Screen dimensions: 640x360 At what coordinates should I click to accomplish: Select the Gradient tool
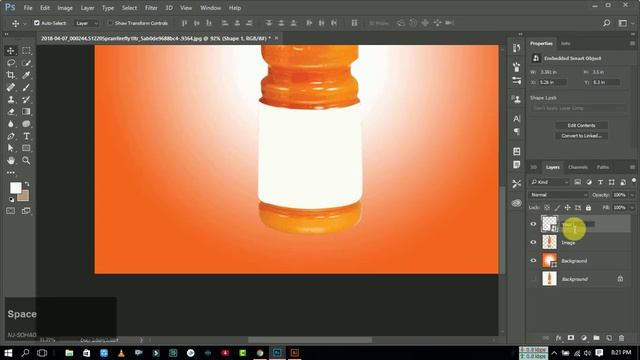click(x=26, y=111)
